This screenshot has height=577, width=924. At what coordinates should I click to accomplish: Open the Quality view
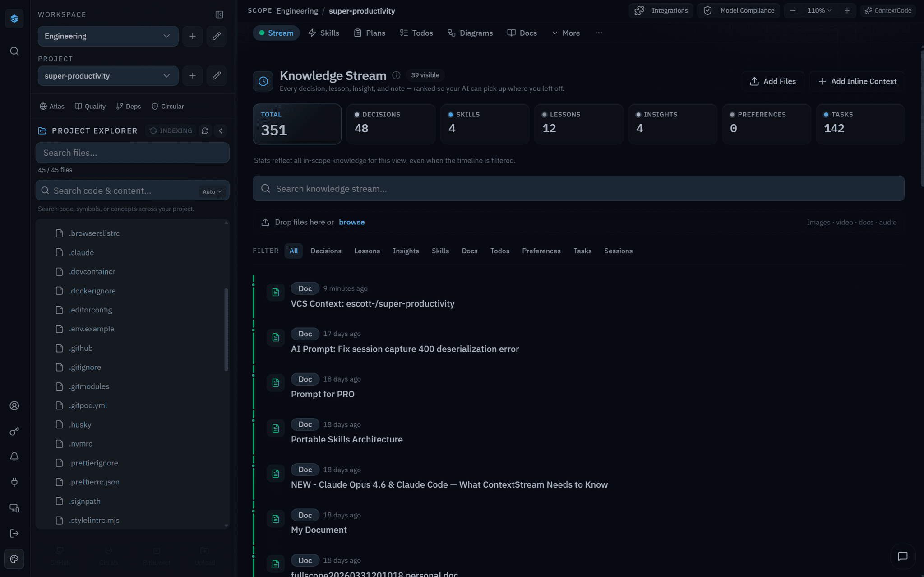90,107
